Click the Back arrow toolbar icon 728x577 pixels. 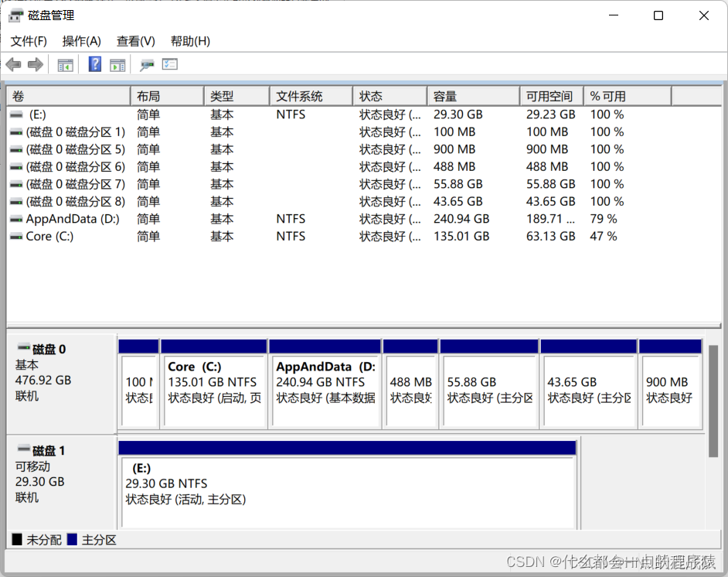pyautogui.click(x=13, y=64)
